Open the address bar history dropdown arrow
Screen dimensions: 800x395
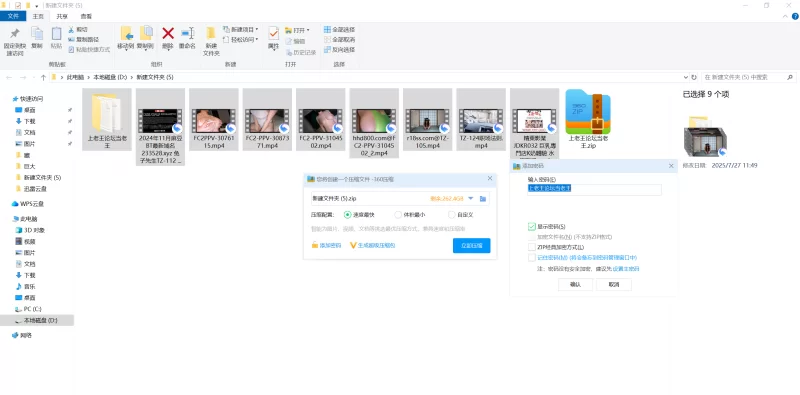(x=686, y=78)
